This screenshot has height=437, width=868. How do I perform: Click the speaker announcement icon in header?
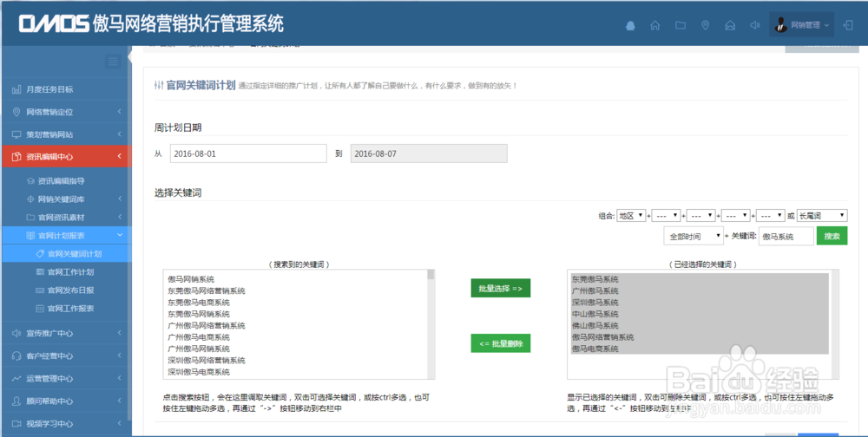point(755,25)
